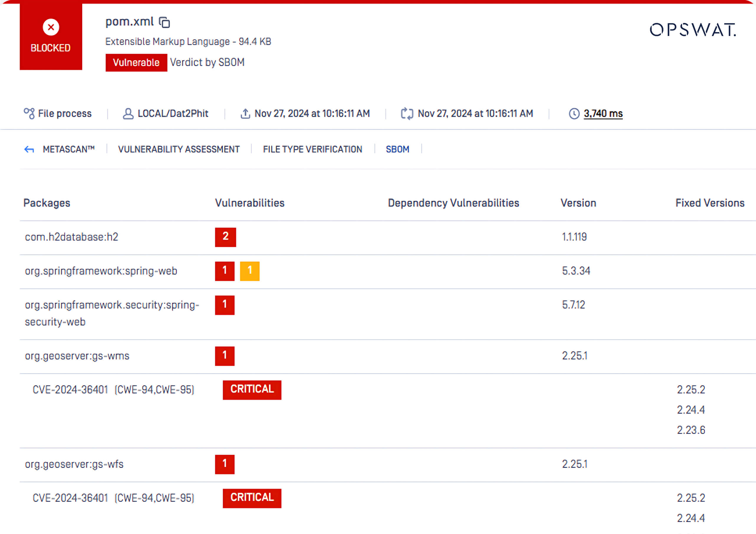Click the back arrow beside METASCAN

[x=29, y=149]
